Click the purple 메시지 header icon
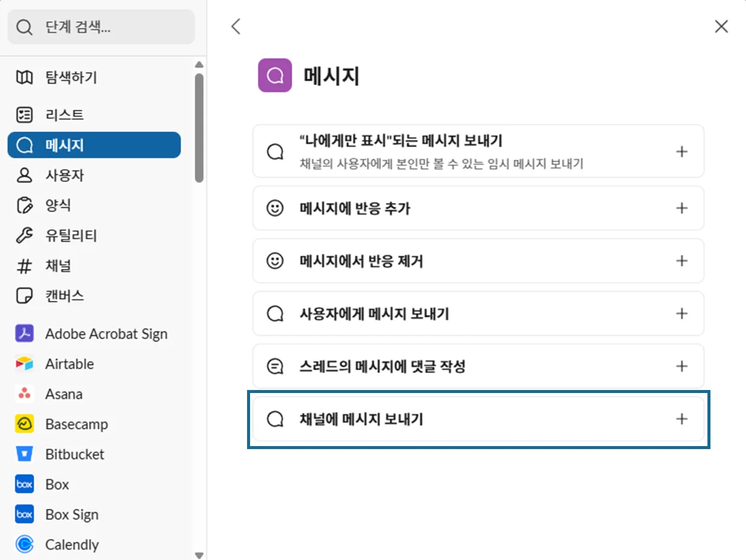The image size is (746, 560). click(275, 75)
